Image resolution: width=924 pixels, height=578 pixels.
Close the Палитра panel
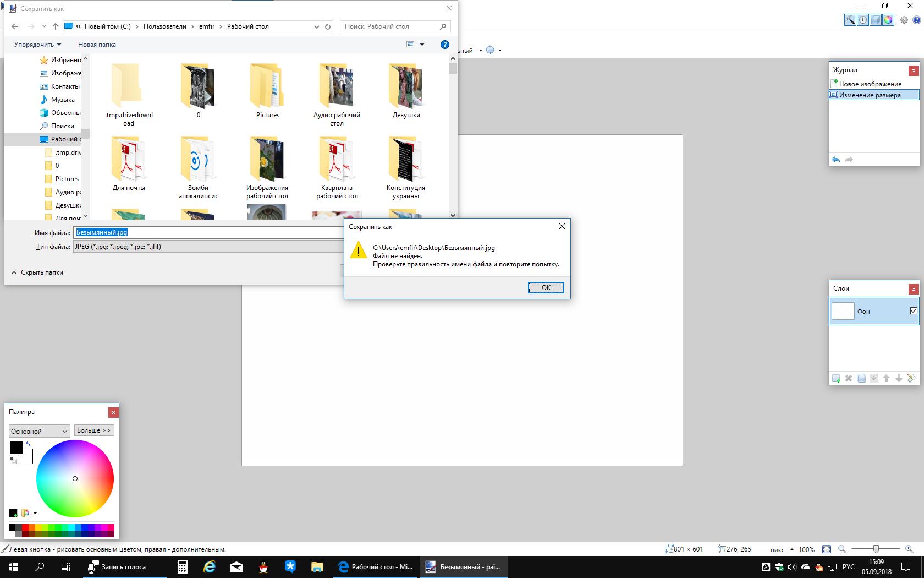[x=113, y=412]
